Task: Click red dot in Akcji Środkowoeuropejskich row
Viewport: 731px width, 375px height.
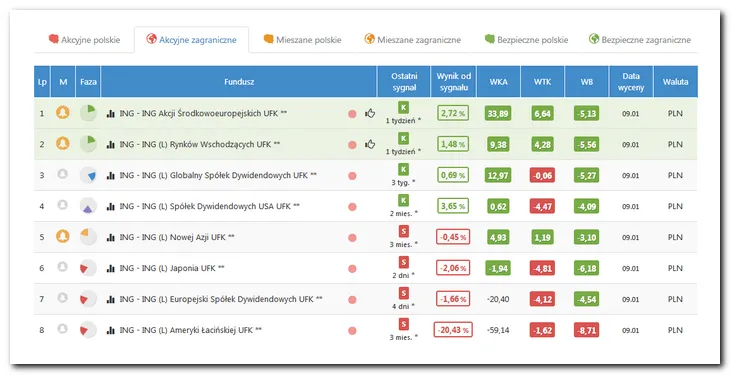Action: (352, 114)
